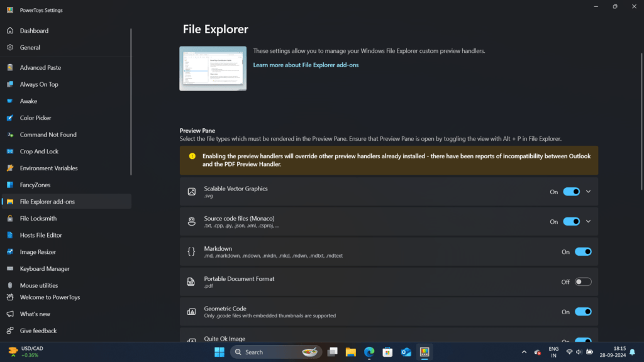Open the USD/CAD widget on taskbar
The image size is (644, 362).
26,352
